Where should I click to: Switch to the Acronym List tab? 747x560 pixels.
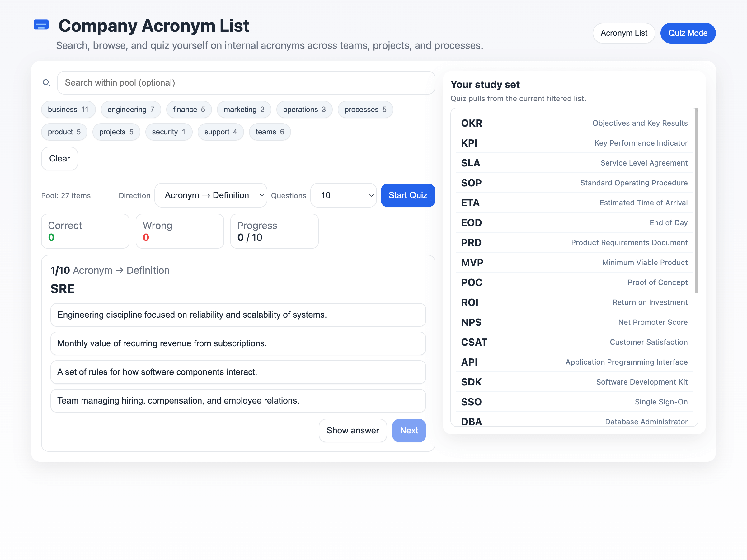point(623,33)
